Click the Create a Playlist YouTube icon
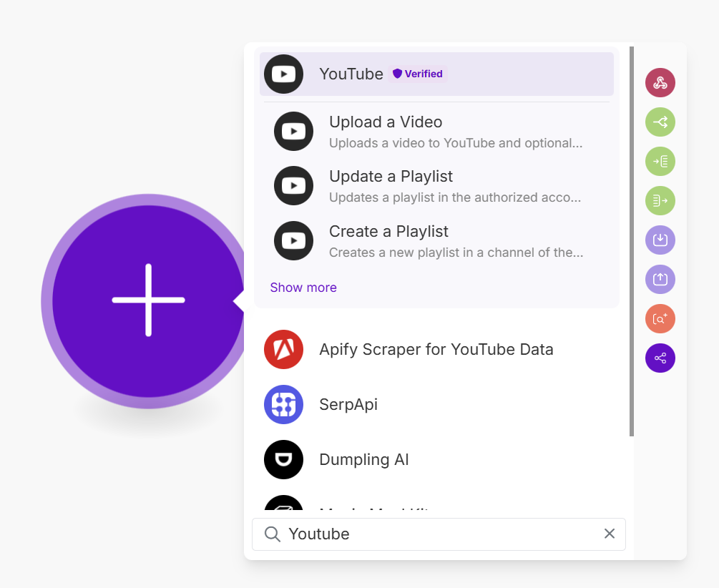 pos(293,241)
